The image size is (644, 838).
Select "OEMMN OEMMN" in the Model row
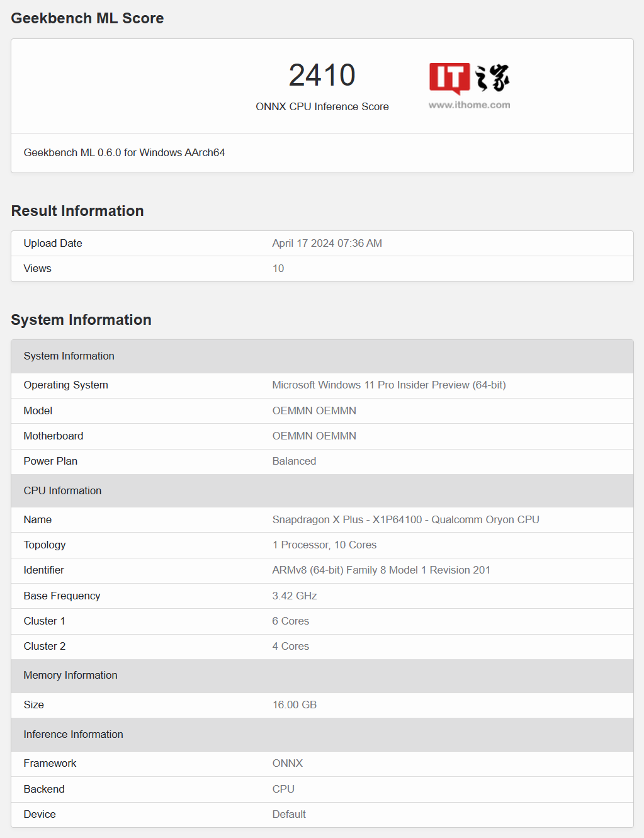coord(314,411)
